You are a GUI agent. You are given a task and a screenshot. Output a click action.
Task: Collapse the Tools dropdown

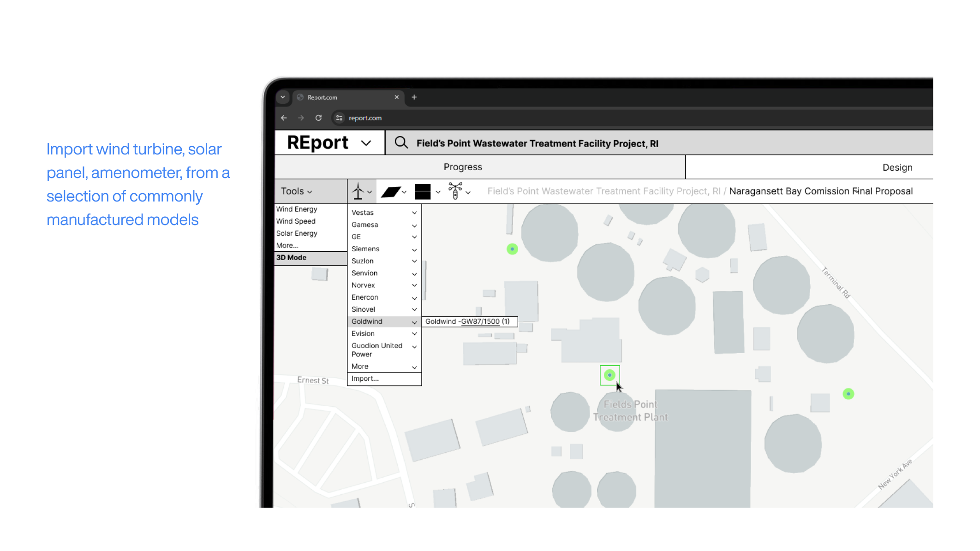tap(297, 191)
